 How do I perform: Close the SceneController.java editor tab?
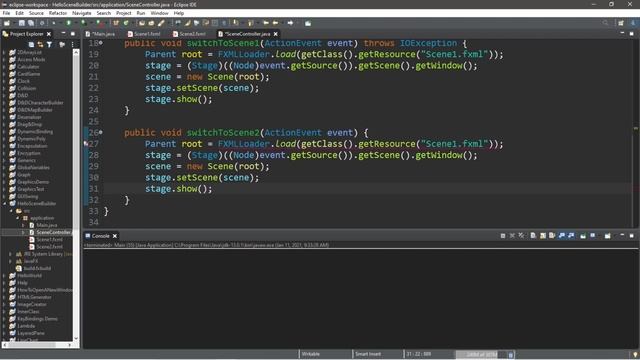[x=276, y=34]
